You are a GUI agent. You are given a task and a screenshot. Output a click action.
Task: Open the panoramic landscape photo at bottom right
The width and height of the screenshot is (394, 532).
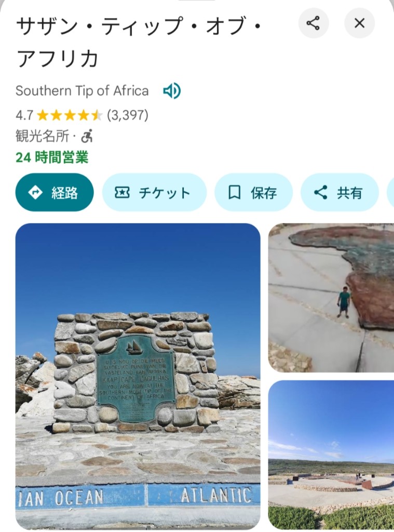click(x=331, y=455)
